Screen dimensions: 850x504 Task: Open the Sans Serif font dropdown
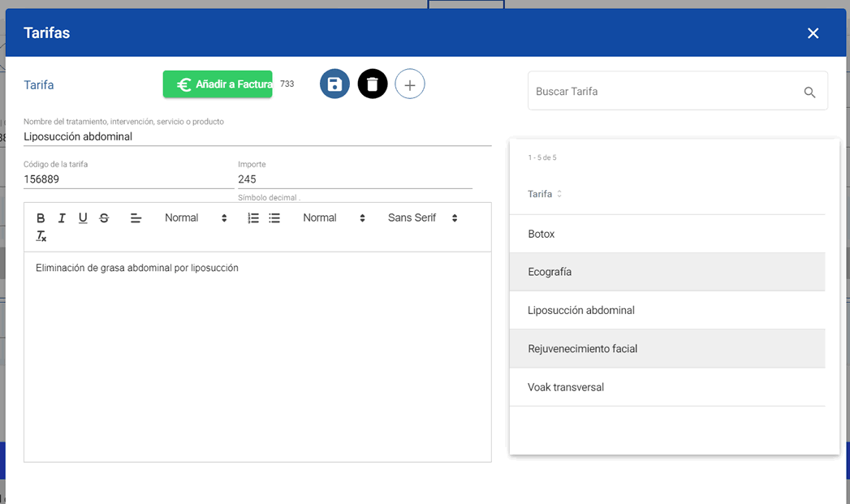(x=422, y=218)
